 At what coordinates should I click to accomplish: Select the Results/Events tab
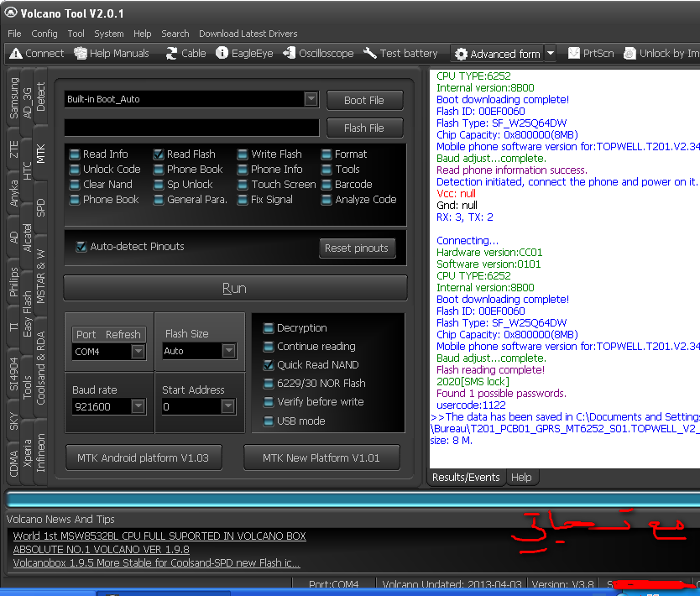[466, 478]
